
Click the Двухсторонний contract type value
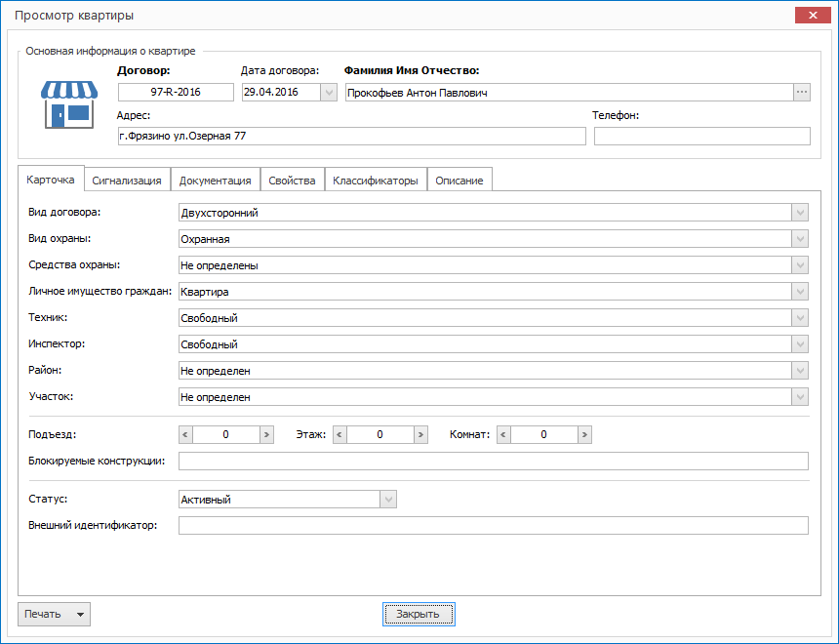click(x=220, y=213)
